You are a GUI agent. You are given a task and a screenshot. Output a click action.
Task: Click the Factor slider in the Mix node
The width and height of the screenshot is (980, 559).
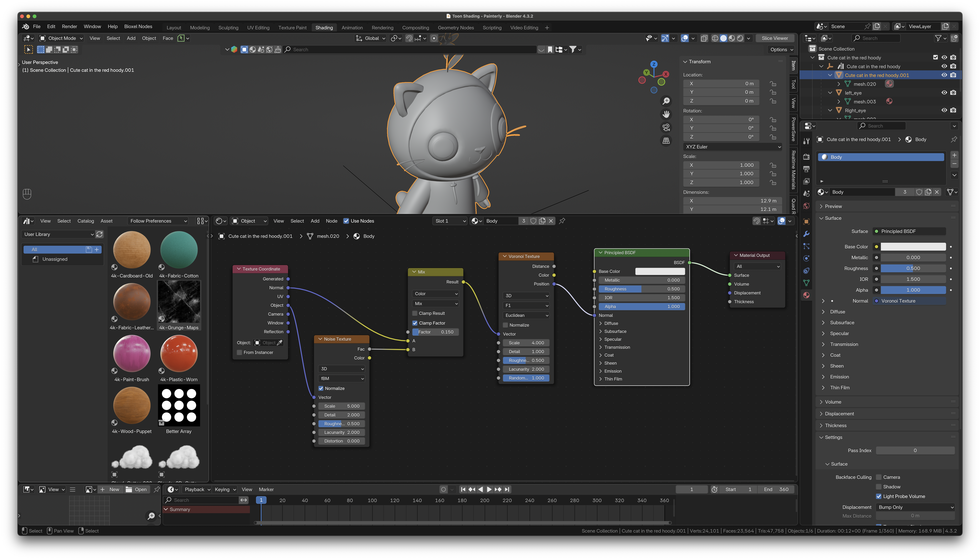436,332
